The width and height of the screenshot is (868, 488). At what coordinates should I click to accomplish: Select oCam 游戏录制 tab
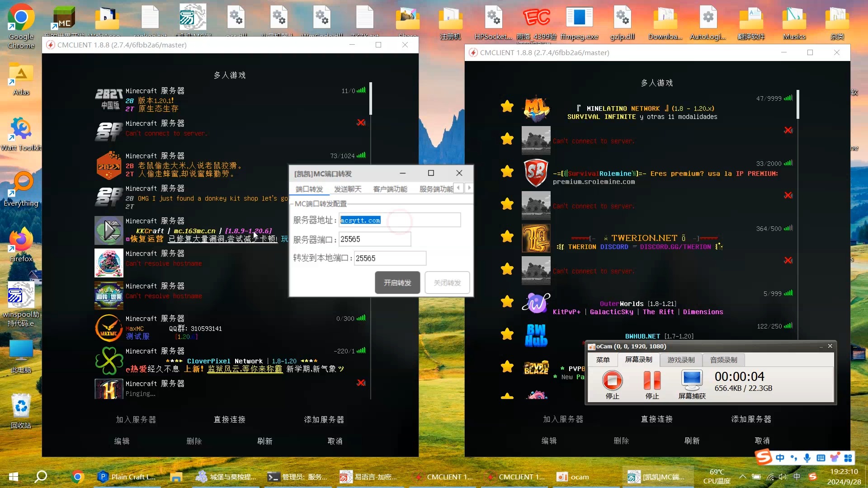681,360
